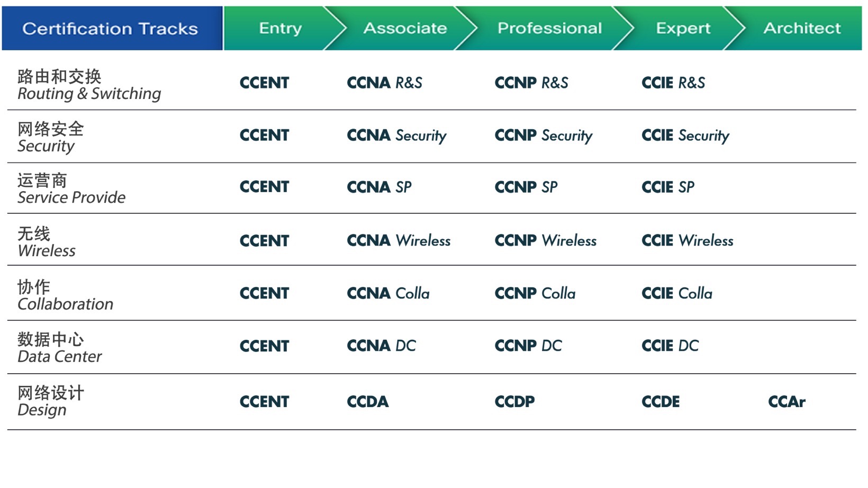Open CCIE Wireless certification
Screen dimensions: 868x488
688,241
